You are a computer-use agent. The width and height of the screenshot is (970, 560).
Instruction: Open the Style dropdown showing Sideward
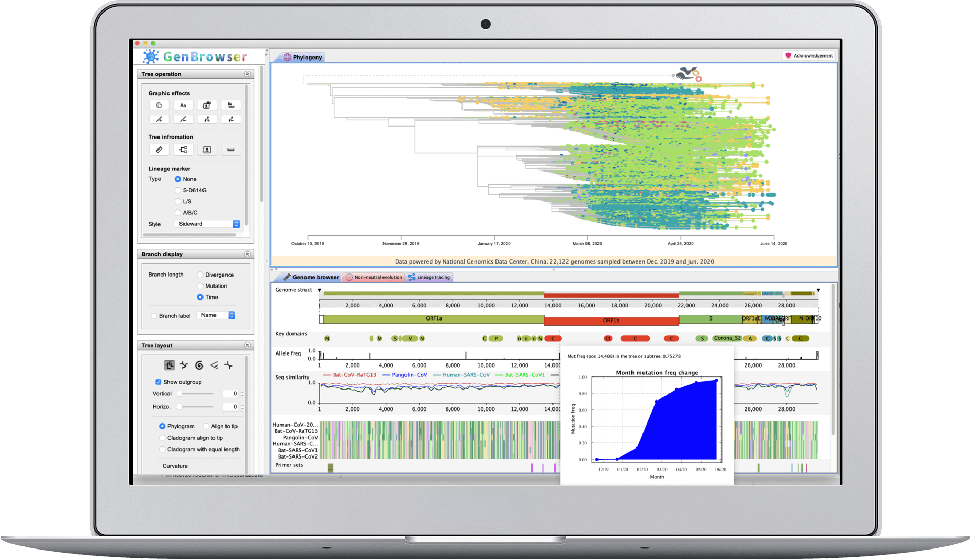pos(207,224)
